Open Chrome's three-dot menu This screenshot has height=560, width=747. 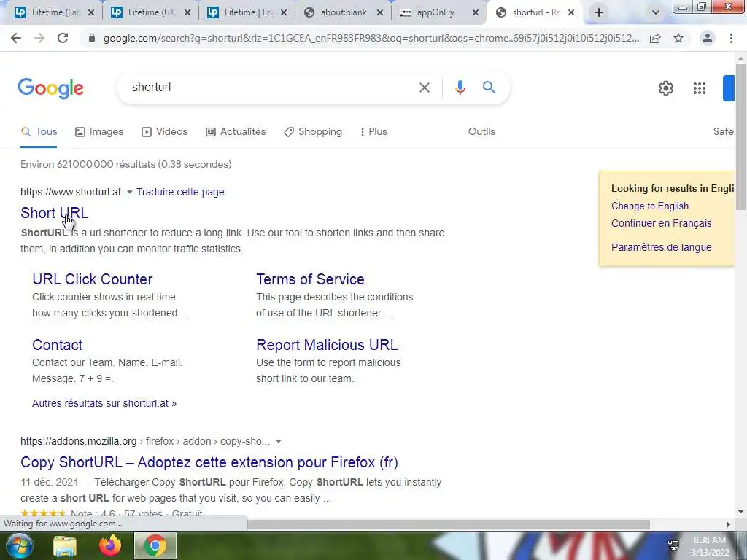click(x=731, y=38)
